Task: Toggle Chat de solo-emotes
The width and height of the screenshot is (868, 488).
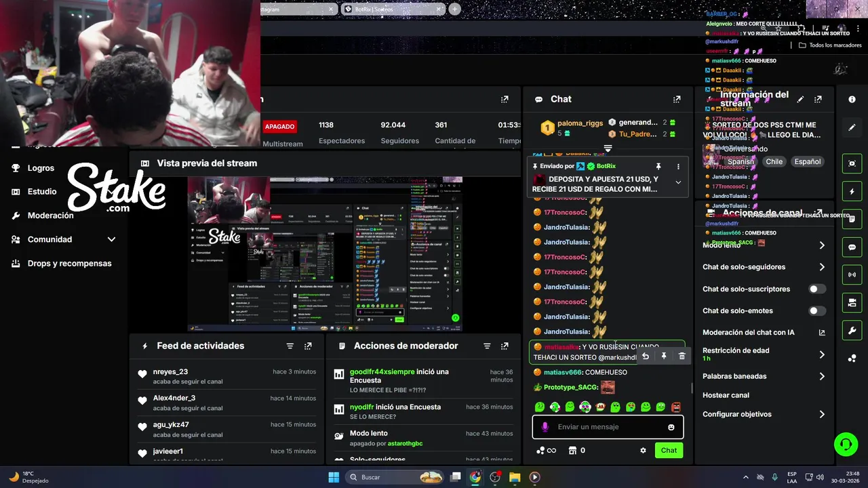Action: point(817,310)
